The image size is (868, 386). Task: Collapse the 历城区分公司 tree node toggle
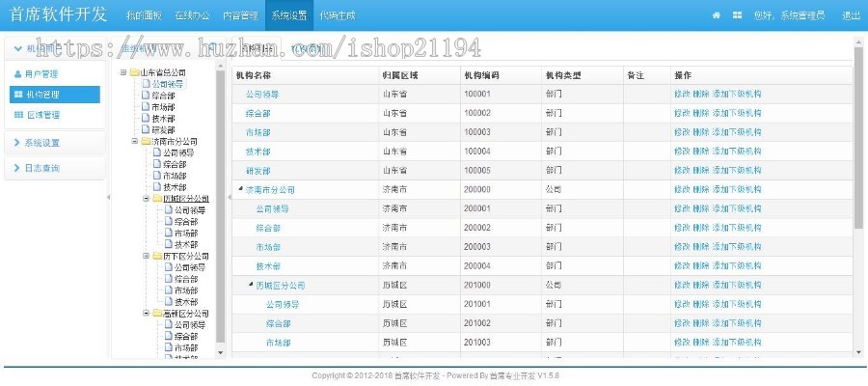(147, 198)
